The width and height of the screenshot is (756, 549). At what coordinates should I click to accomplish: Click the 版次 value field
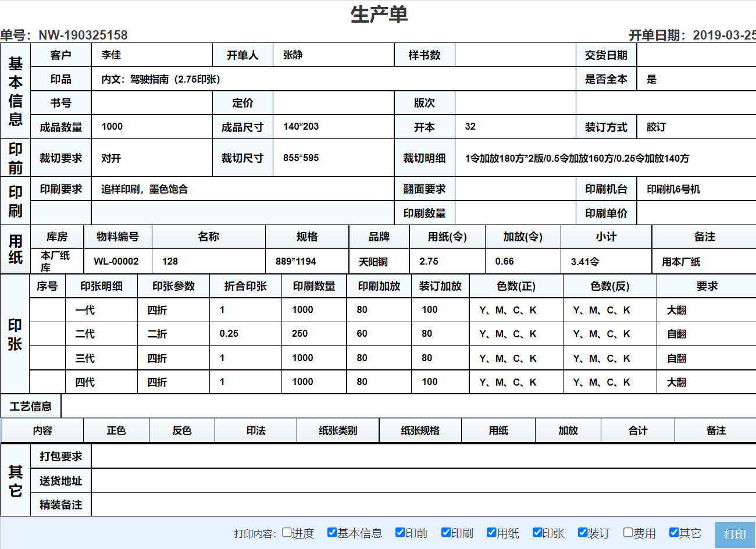(515, 103)
